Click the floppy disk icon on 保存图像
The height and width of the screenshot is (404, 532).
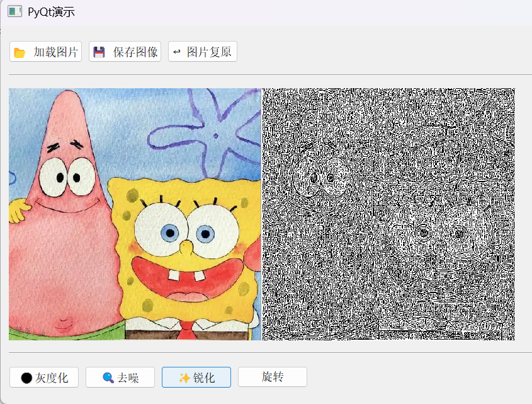coord(99,52)
